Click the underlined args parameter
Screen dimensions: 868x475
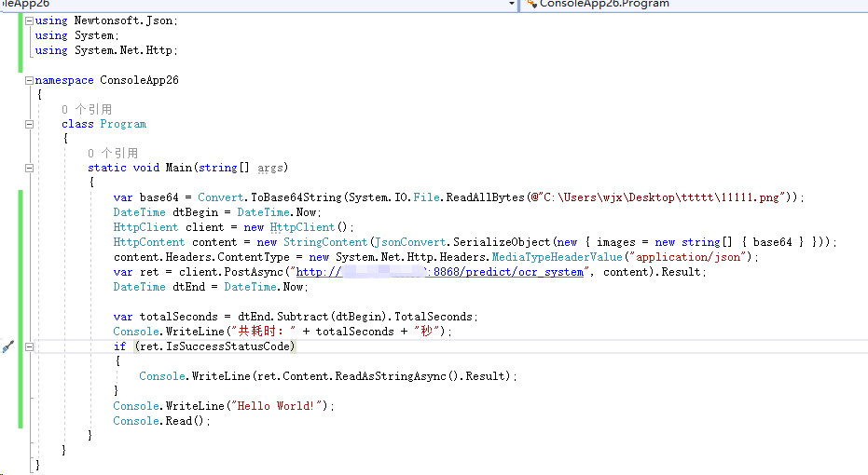pos(269,169)
